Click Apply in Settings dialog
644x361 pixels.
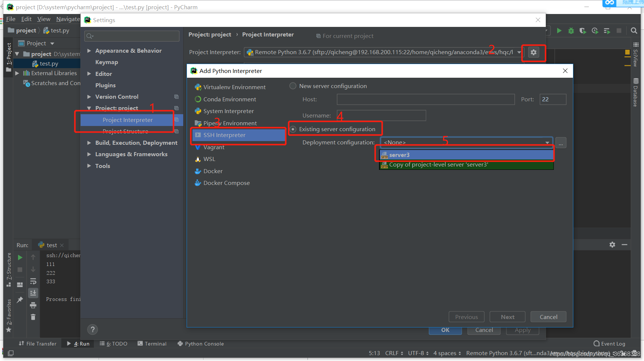523,330
